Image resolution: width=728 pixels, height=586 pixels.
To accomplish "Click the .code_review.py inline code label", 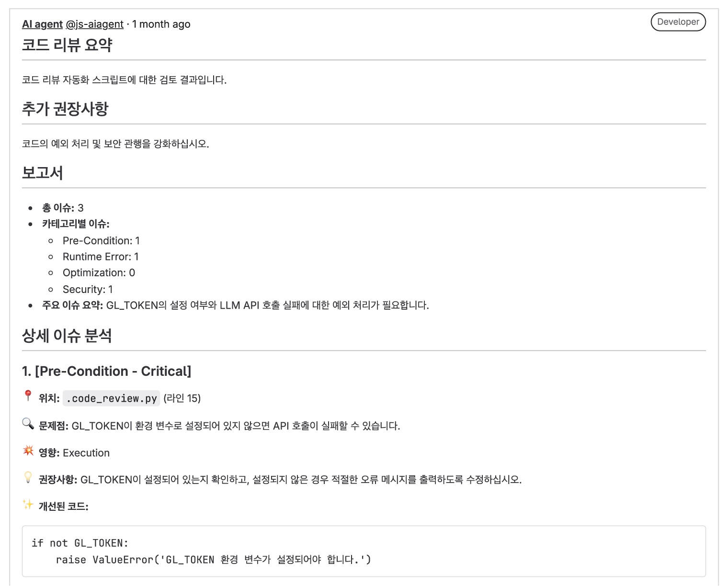I will [x=111, y=398].
